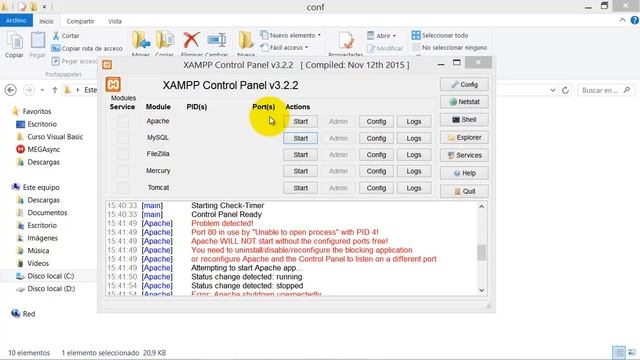Screen dimensions: 640x360
Task: Open Config for Tomcat row
Action: (376, 188)
